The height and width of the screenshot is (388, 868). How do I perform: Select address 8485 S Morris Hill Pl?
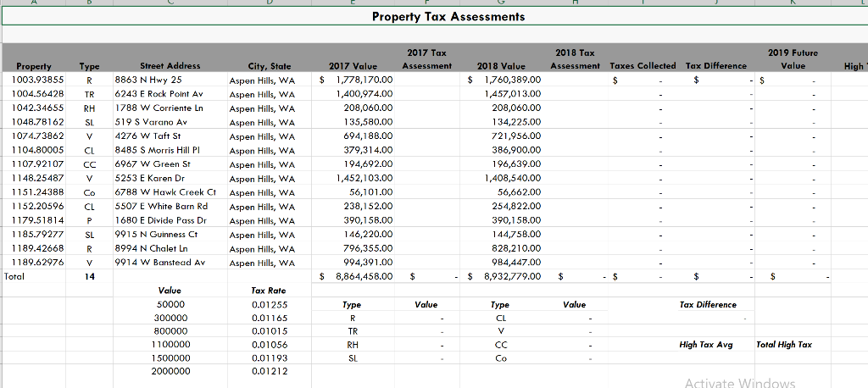pyautogui.click(x=157, y=150)
